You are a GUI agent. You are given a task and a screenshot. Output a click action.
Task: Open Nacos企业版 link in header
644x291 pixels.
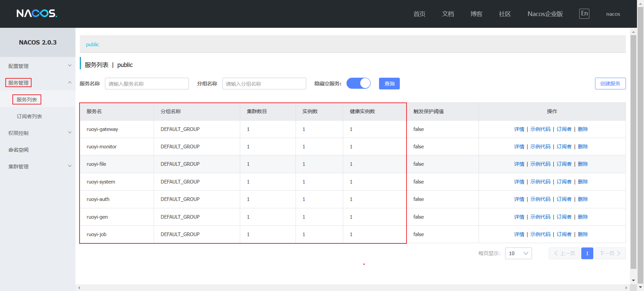point(545,14)
